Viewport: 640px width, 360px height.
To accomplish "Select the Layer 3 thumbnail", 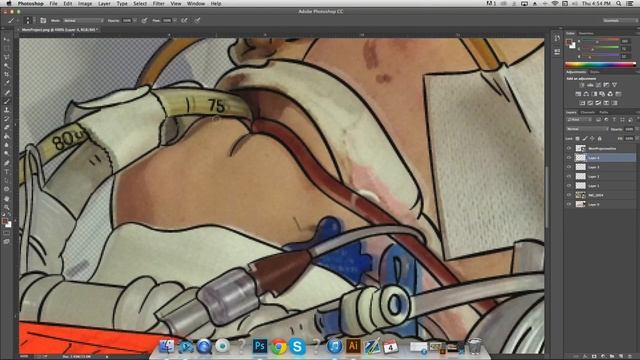I will [x=580, y=167].
